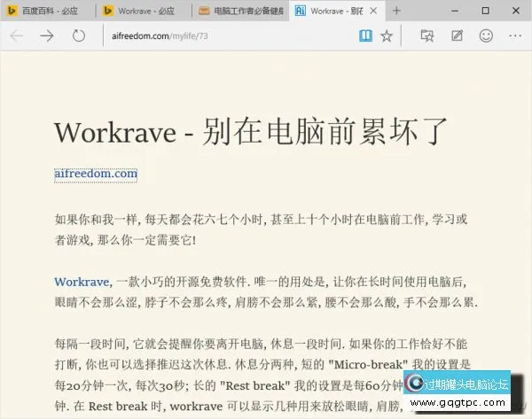Go back to the previous page
Viewport: 532px width, 419px height.
pyautogui.click(x=16, y=35)
